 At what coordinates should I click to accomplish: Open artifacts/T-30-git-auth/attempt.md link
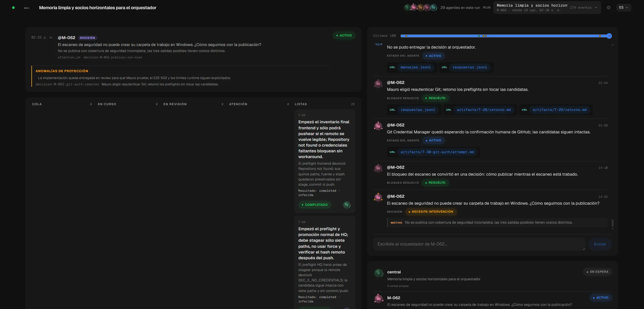(437, 152)
